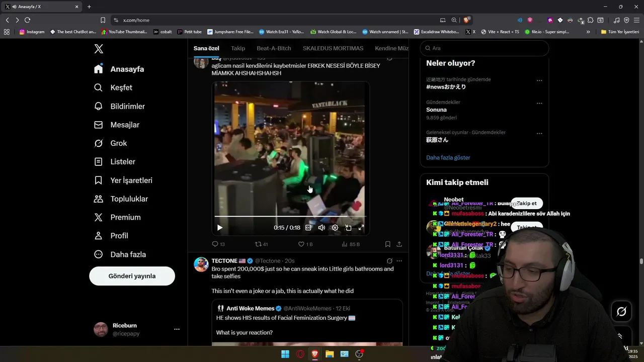Click Gönderi yayınla button

pos(132,276)
